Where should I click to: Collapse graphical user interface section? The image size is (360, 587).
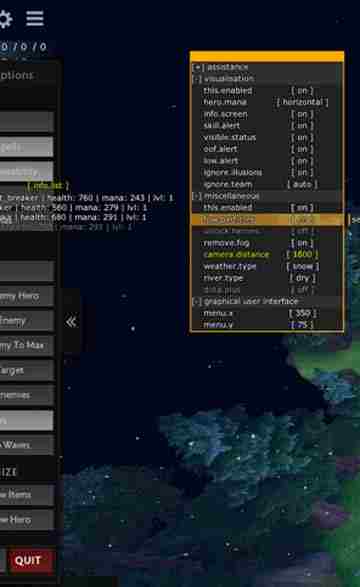pyautogui.click(x=197, y=301)
